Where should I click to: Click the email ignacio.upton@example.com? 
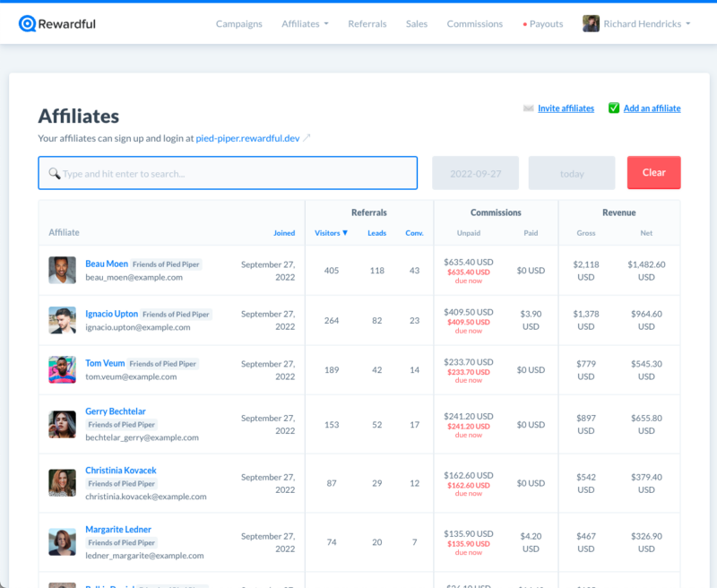tap(138, 327)
